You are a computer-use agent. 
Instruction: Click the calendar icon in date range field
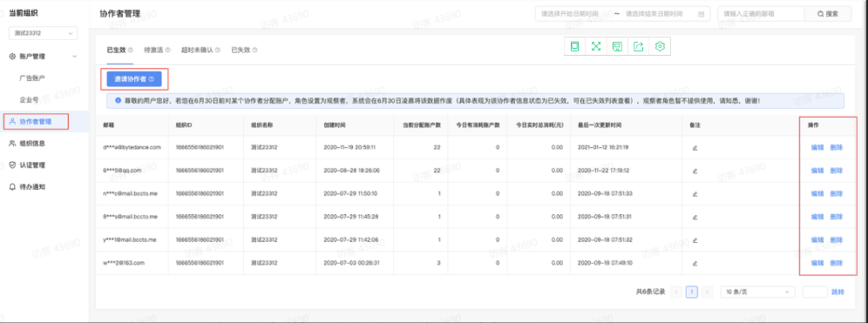coord(702,14)
